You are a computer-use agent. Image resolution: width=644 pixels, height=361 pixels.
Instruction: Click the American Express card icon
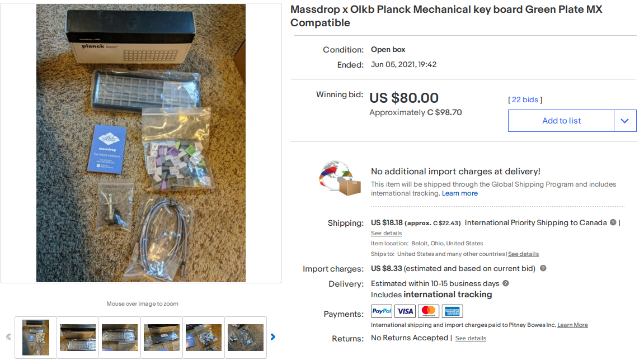pos(452,311)
